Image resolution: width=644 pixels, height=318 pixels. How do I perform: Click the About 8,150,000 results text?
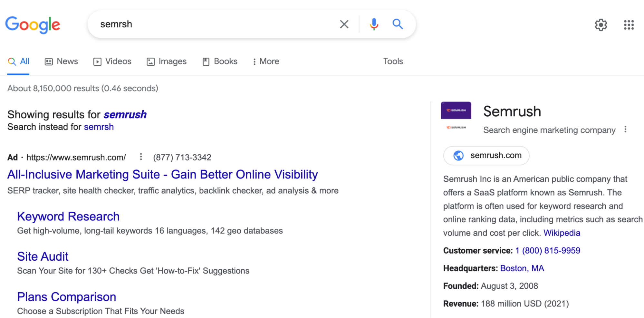click(x=83, y=88)
